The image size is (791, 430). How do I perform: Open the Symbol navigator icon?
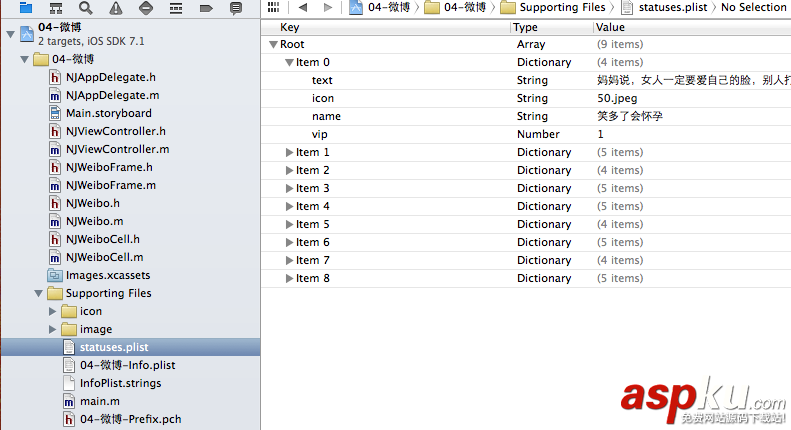pos(55,8)
